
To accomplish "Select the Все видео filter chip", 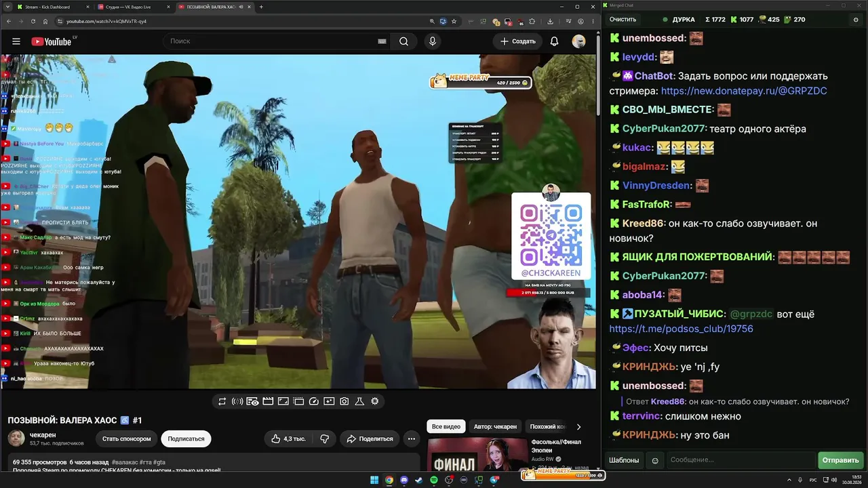I will coord(446,427).
